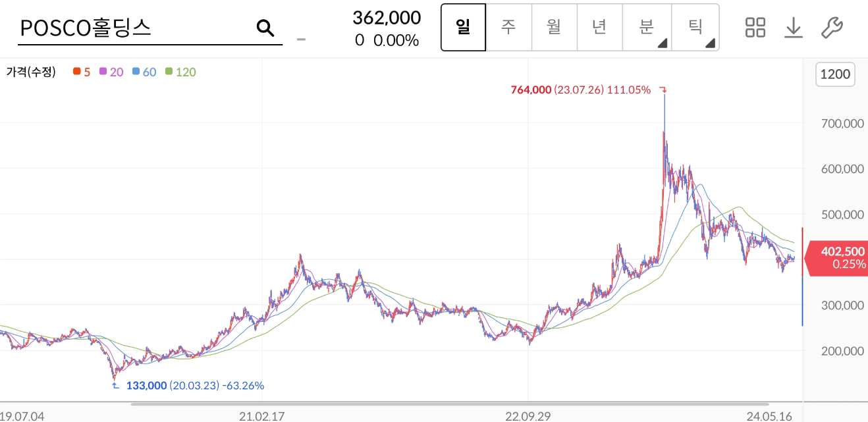Switch to the 월 (monthly) tab
Image resolution: width=868 pixels, height=422 pixels.
point(554,28)
